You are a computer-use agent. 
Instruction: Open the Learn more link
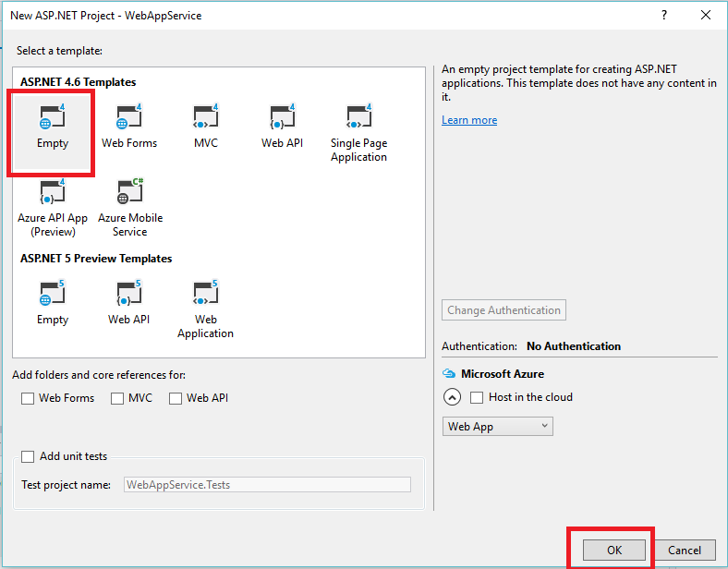(469, 120)
